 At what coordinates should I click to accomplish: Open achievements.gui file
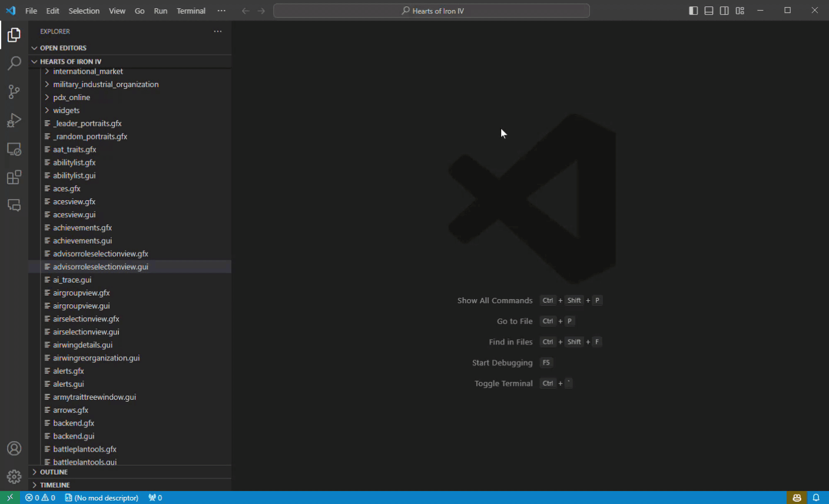tap(130, 240)
